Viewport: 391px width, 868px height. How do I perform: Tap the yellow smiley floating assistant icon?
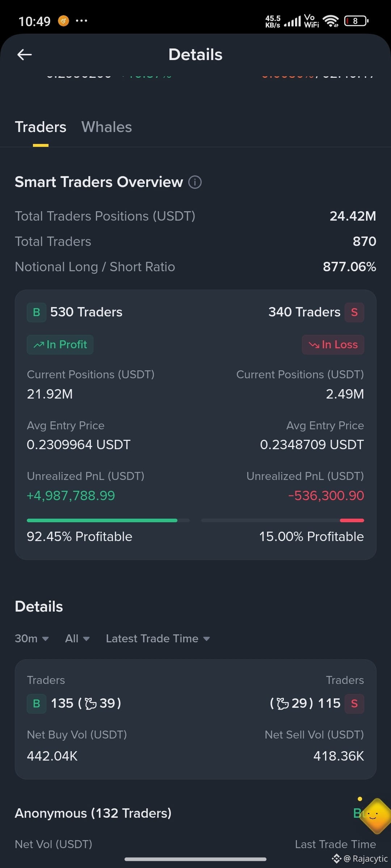376,816
